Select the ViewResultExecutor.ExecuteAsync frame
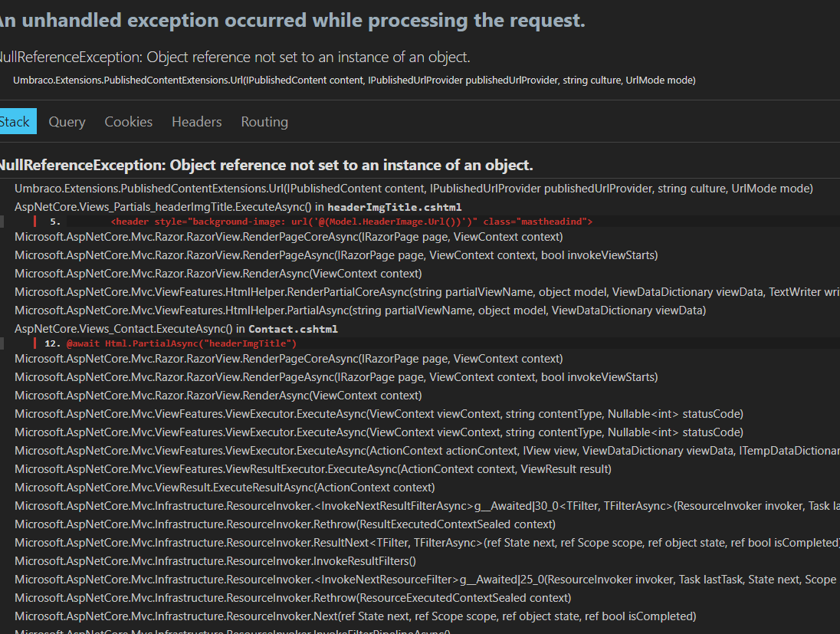Viewport: 840px width, 634px height. pyautogui.click(x=313, y=469)
